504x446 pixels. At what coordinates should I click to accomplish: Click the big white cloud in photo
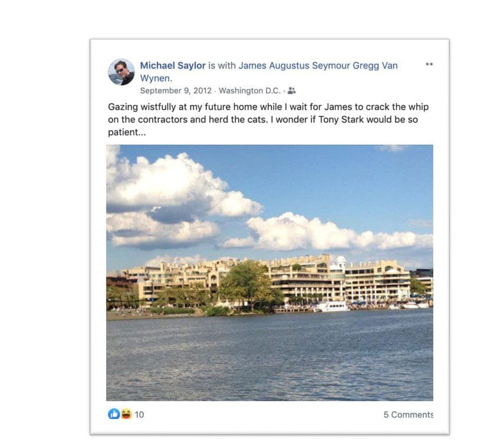[177, 183]
